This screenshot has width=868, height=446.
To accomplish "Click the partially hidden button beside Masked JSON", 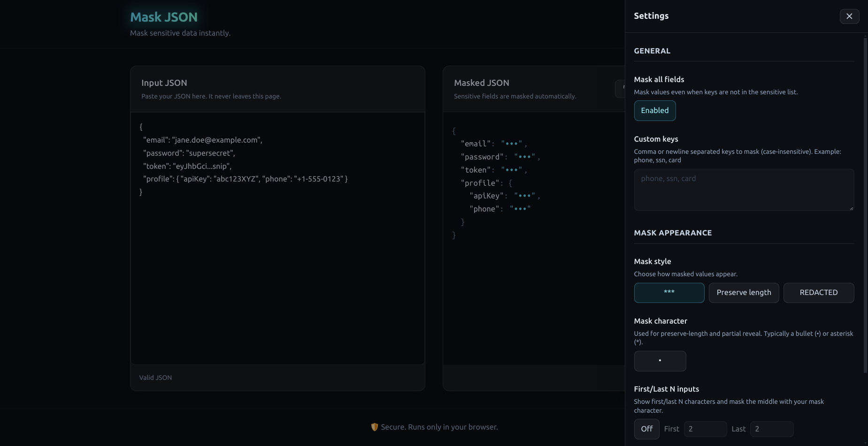I will click(x=620, y=89).
